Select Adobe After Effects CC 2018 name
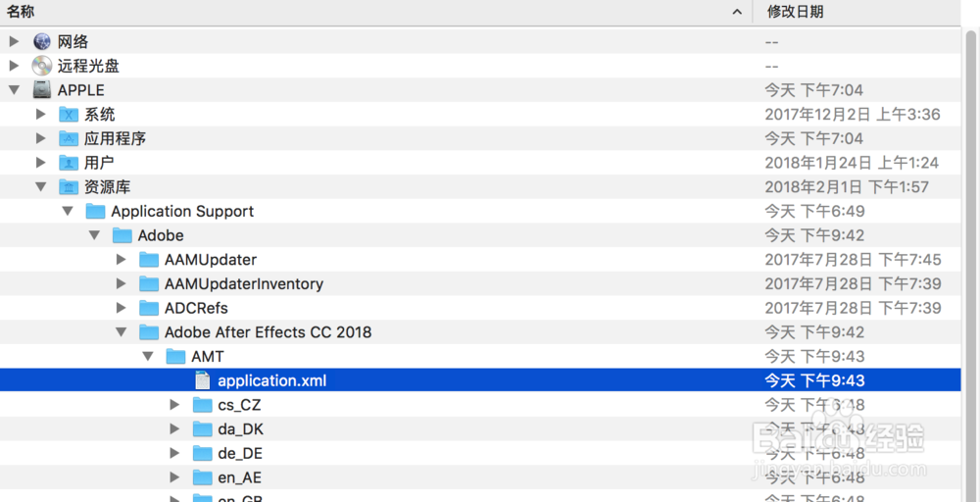Viewport: 980px width, 502px height. point(269,332)
